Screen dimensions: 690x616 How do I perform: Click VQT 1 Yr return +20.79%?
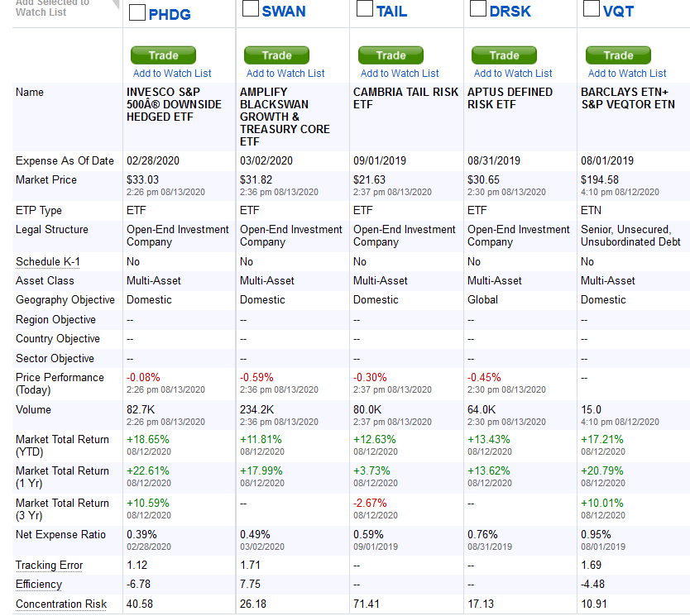click(x=602, y=471)
